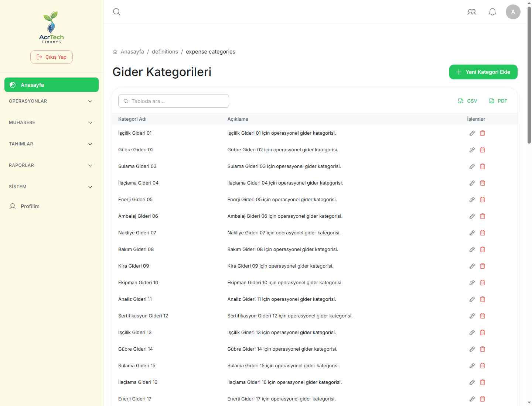Open Profilim in the sidebar
532x406 pixels.
[51, 206]
